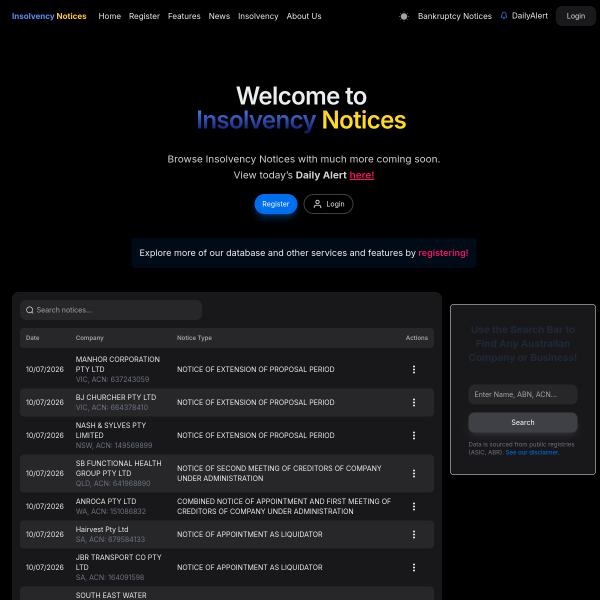Viewport: 600px width, 600px height.
Task: Open the About Us nav item
Action: point(304,16)
